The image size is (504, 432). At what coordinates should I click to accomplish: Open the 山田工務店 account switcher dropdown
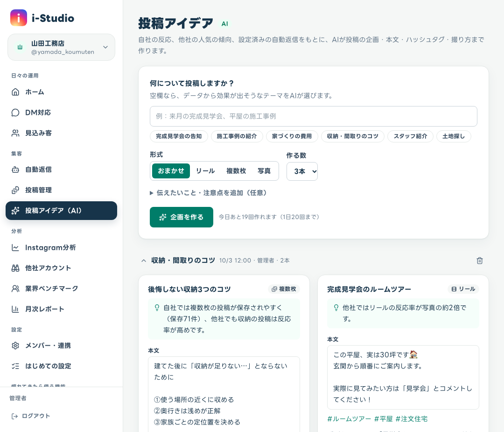[62, 47]
